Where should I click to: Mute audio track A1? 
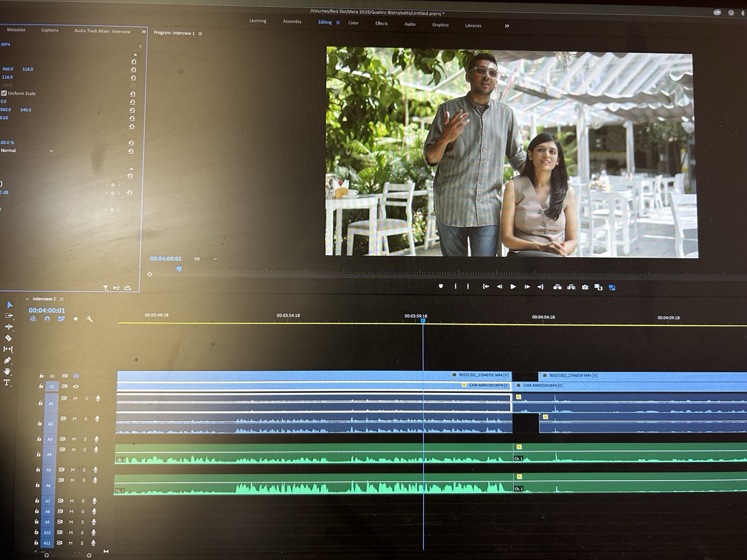(75, 398)
